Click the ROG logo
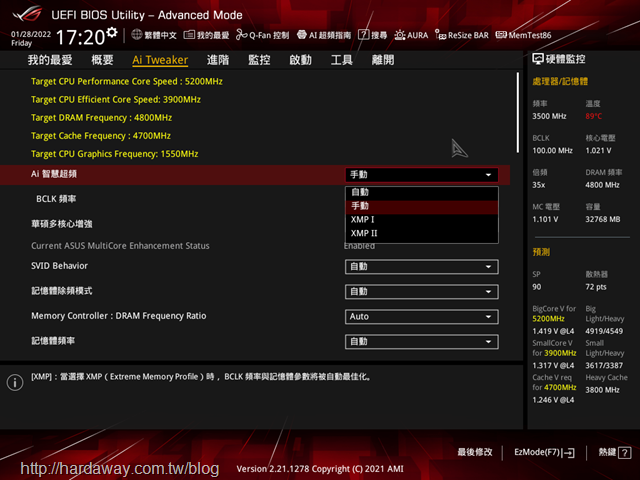Screen dimensions: 640x480 click(x=27, y=14)
